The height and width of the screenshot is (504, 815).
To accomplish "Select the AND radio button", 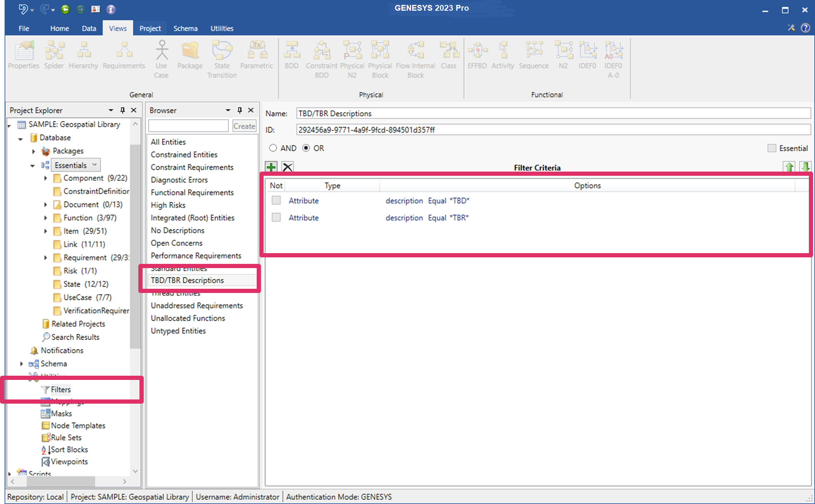I will (x=273, y=148).
